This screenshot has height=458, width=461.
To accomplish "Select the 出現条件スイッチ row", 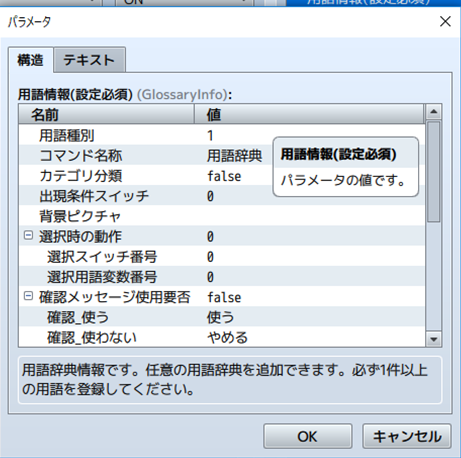I will click(x=222, y=196).
